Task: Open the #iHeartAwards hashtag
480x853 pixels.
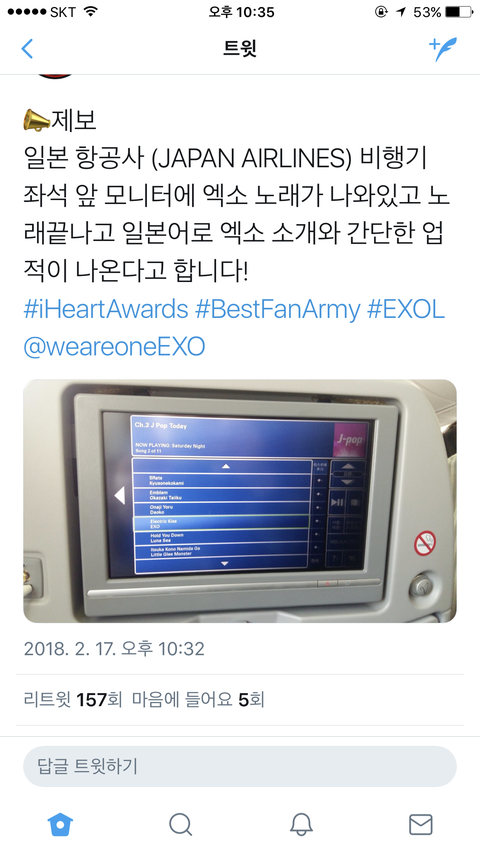Action: [106, 310]
